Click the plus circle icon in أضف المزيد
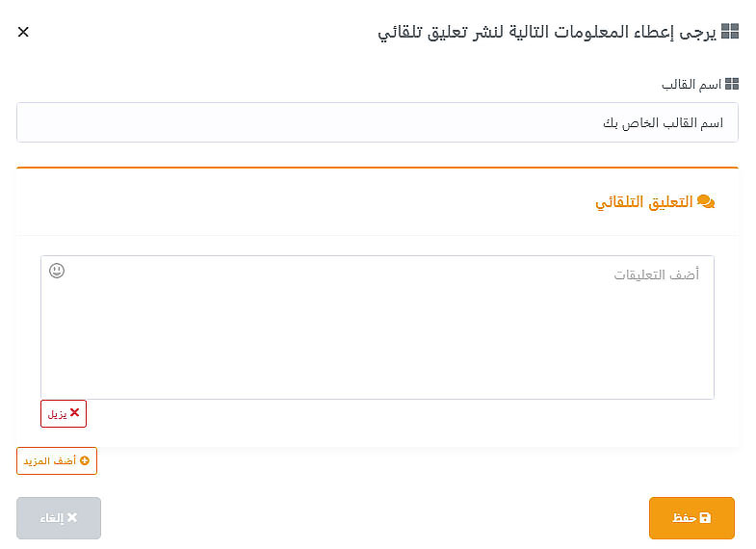This screenshot has width=756, height=549. click(x=84, y=461)
